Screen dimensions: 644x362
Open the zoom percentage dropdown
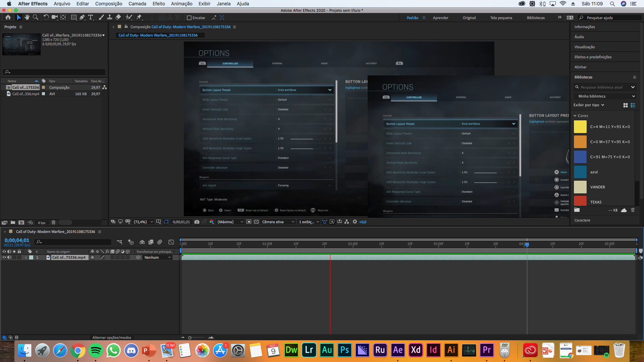click(x=151, y=222)
